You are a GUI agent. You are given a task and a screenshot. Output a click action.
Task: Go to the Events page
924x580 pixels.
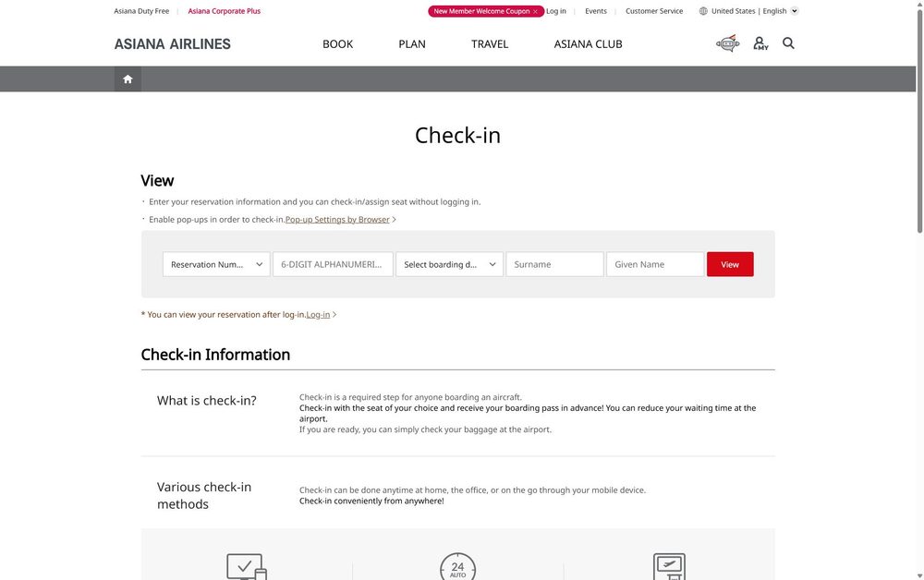point(596,11)
